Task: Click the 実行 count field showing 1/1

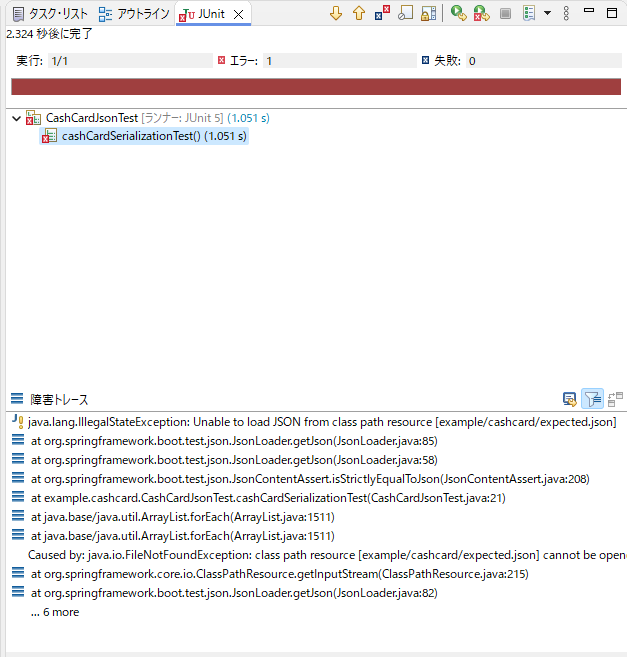Action: click(130, 61)
